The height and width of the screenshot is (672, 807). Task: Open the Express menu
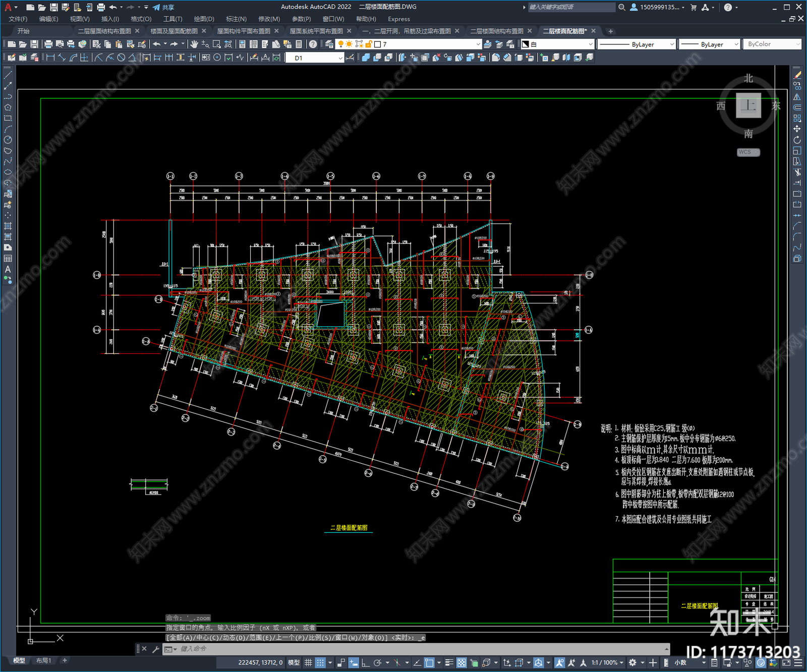[399, 19]
